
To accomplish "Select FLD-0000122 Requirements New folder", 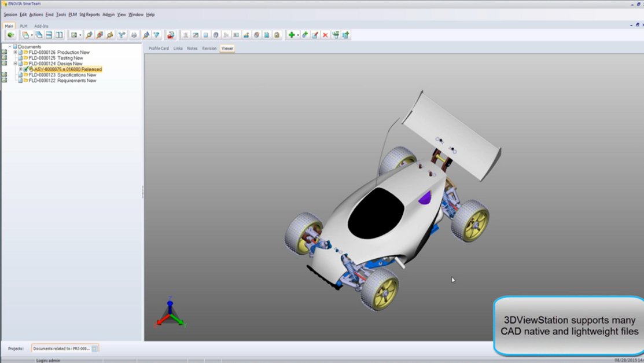I will [x=62, y=80].
